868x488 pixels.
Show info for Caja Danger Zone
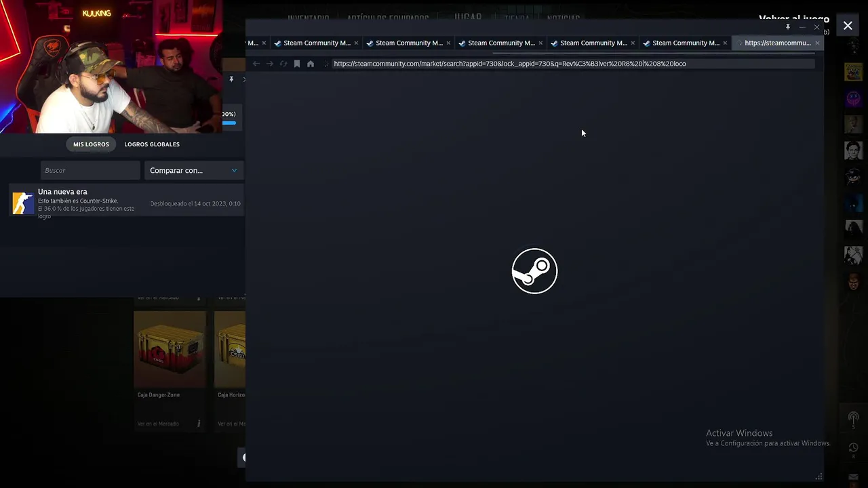[199, 424]
